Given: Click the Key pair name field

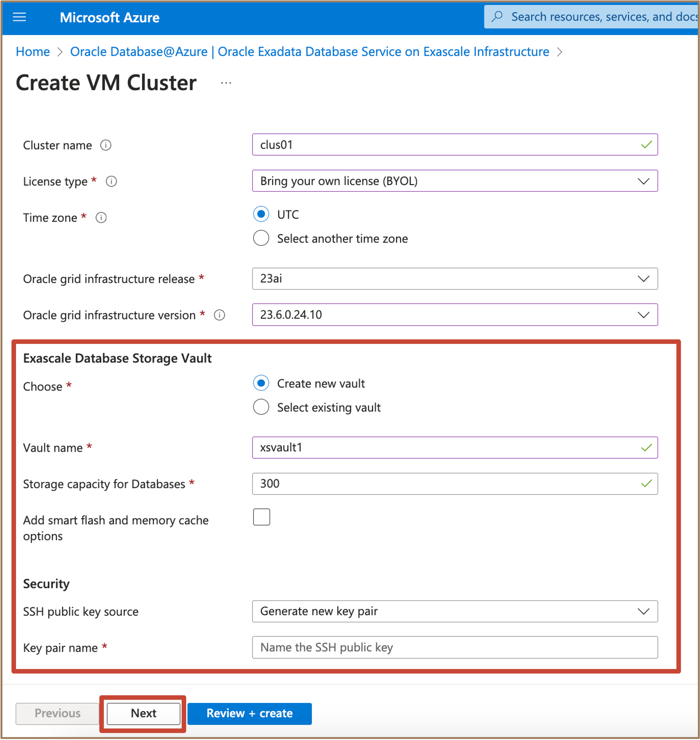Looking at the screenshot, I should (454, 647).
